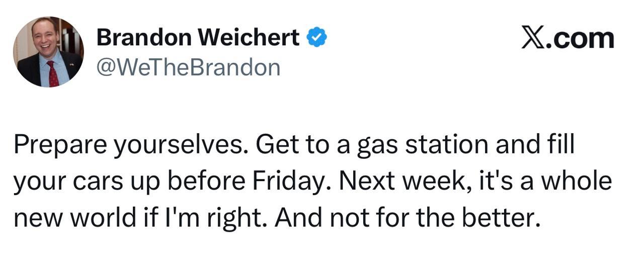Image resolution: width=644 pixels, height=260 pixels.
Task: Click the red tie in the avatar photo
Action: [52, 74]
